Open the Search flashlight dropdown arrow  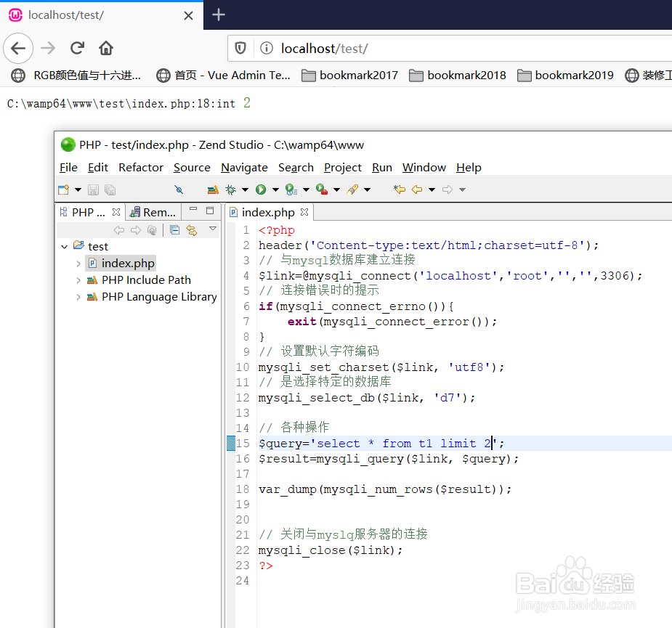pos(368,189)
